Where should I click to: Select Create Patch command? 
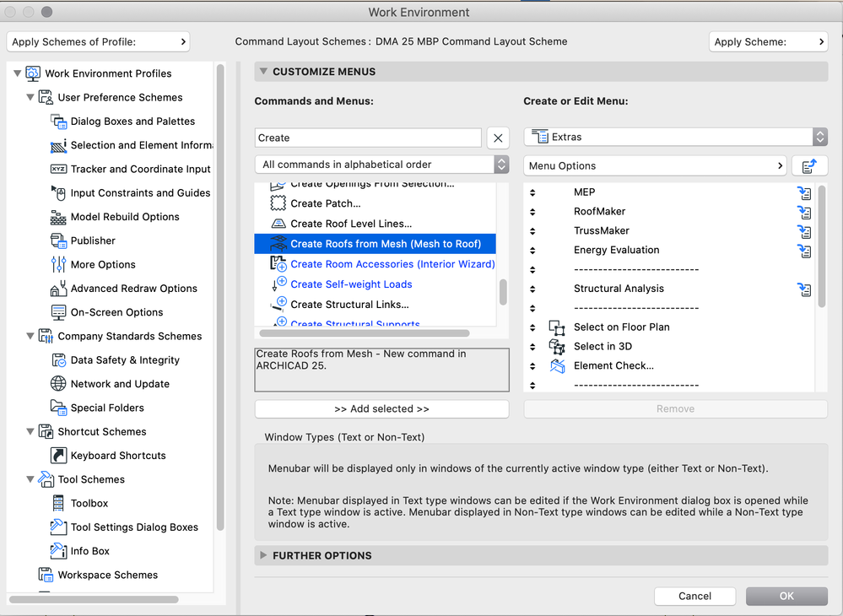point(375,203)
